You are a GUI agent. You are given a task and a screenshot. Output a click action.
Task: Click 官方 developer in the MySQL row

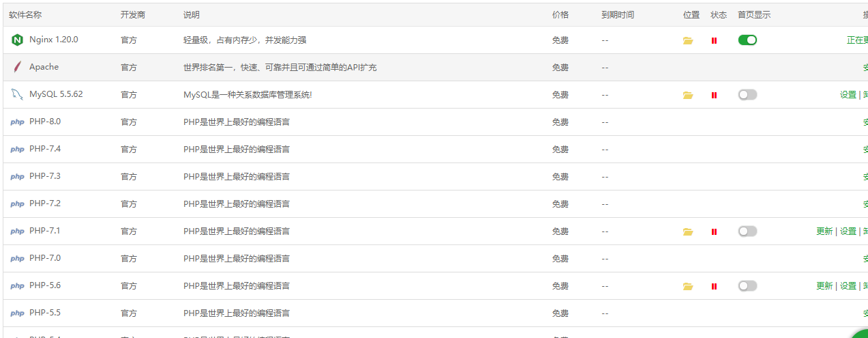coord(129,95)
